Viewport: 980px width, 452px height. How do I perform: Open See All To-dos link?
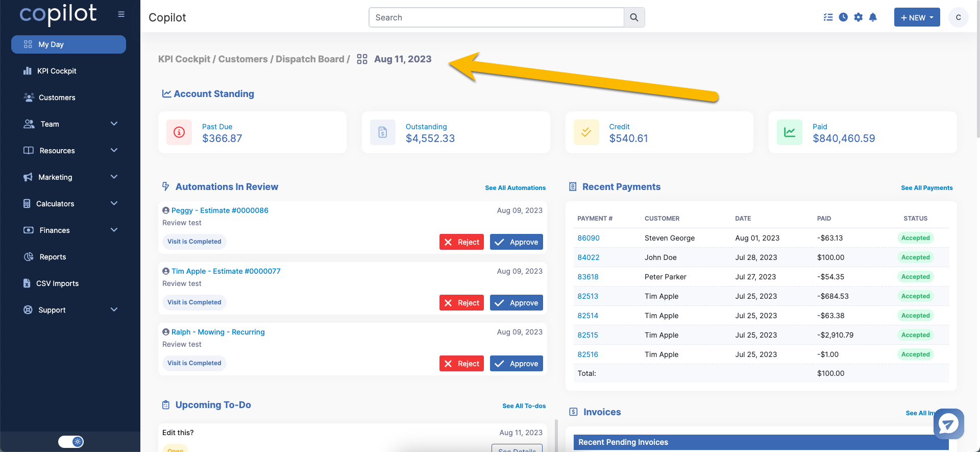(524, 406)
